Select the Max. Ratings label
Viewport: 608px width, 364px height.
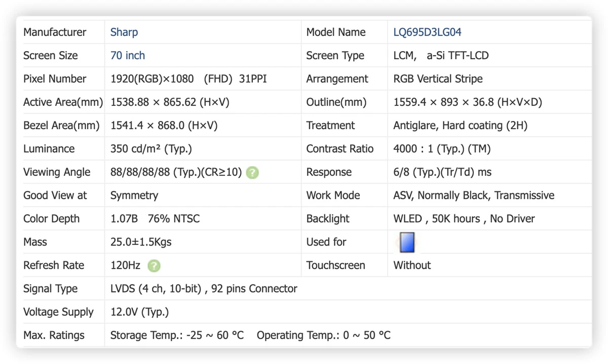point(54,335)
